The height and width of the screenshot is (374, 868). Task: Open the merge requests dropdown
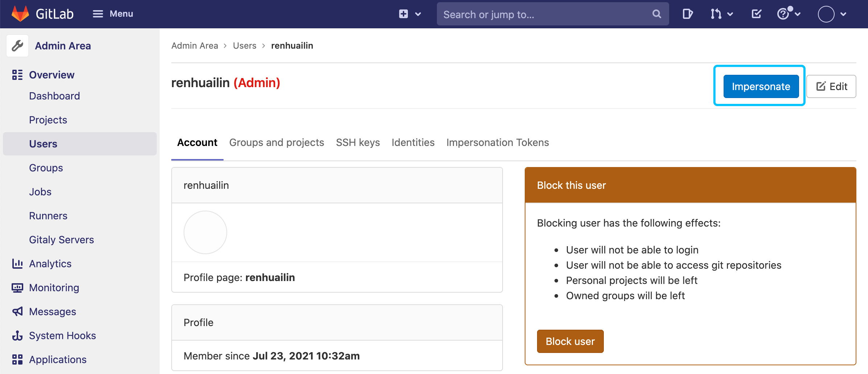click(x=722, y=14)
